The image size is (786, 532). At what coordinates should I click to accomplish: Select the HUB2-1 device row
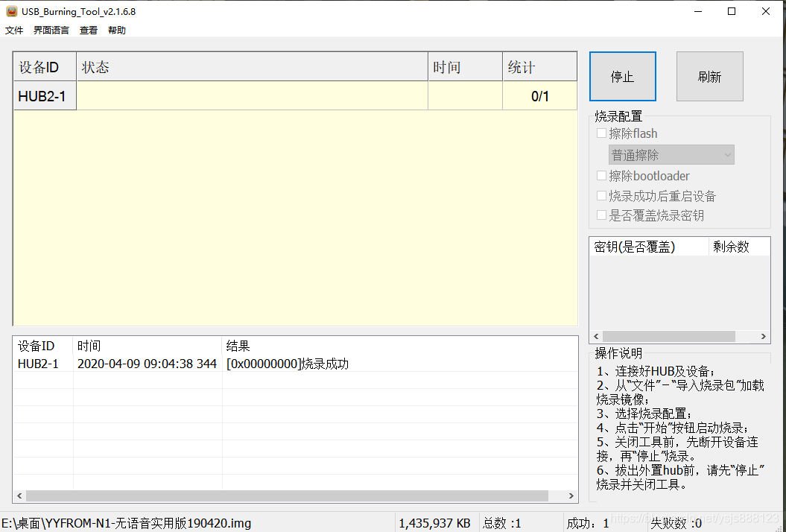44,95
